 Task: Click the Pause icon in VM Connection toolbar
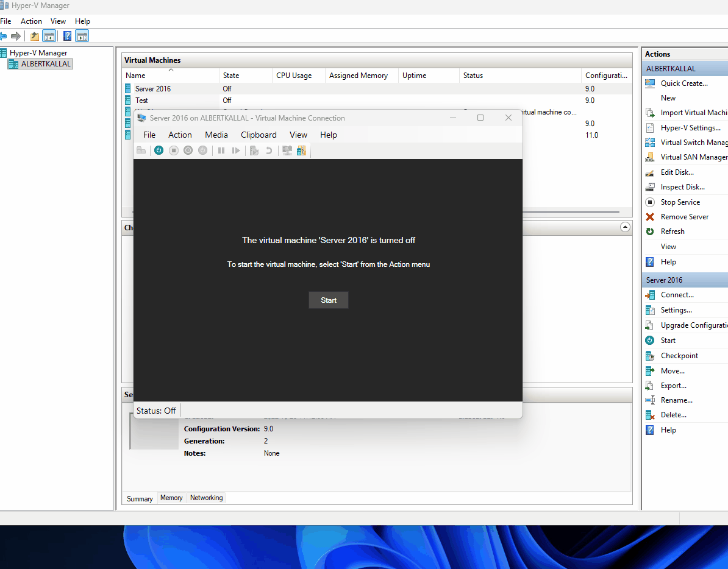pyautogui.click(x=221, y=150)
